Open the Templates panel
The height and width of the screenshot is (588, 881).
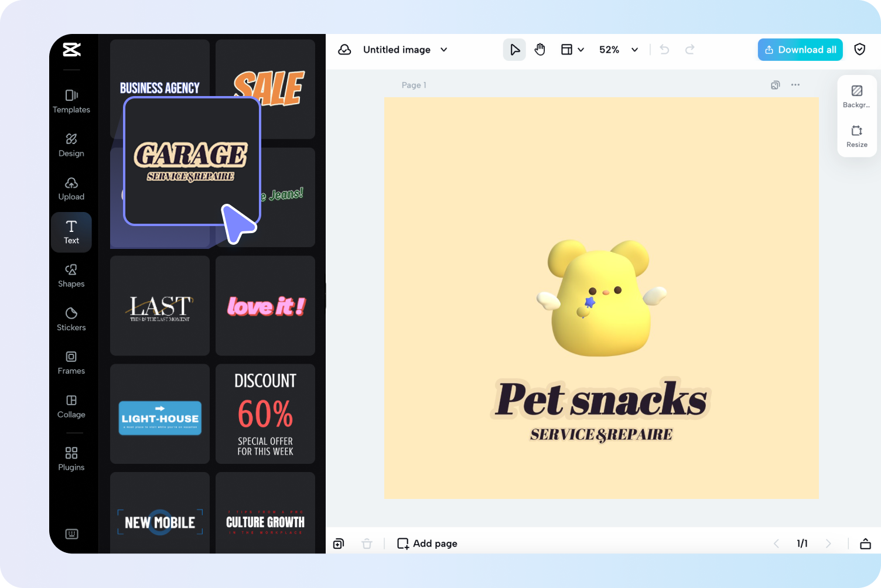pyautogui.click(x=71, y=101)
